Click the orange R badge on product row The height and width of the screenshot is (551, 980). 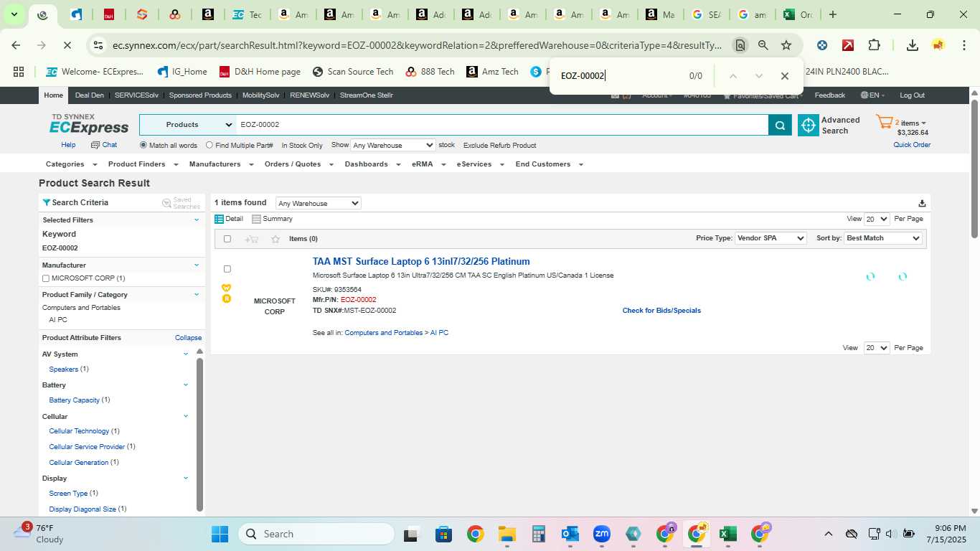pos(227,298)
